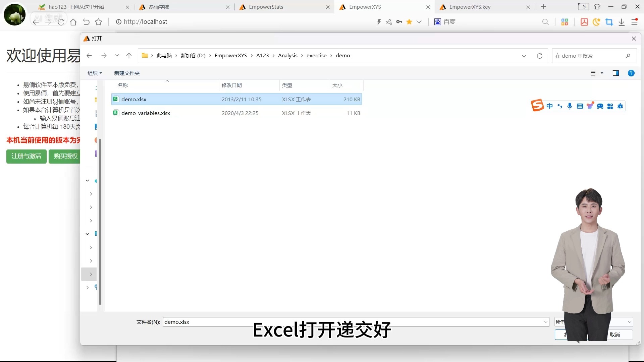Click the Baidu icon in toolbar
Viewport: 644px width, 362px height.
438,22
